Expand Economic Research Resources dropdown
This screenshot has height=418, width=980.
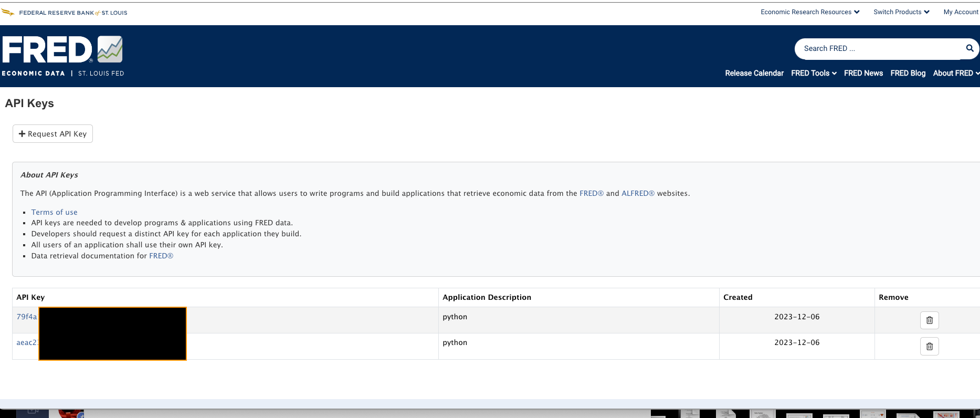tap(809, 12)
